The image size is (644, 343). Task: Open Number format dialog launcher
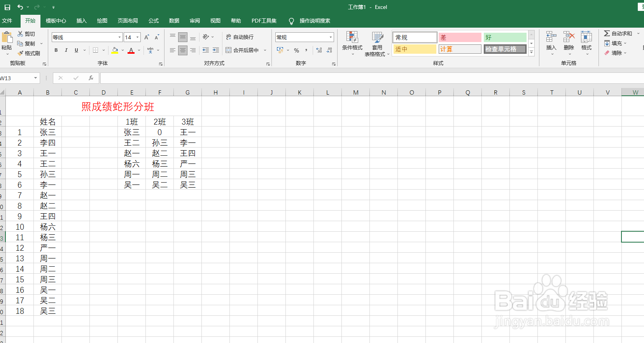pos(334,64)
